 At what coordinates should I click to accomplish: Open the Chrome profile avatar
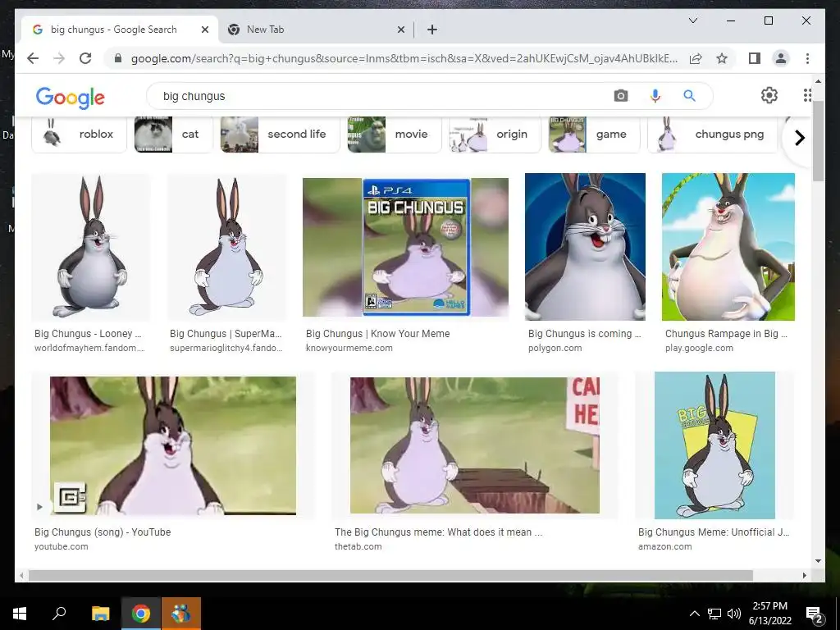click(x=781, y=58)
